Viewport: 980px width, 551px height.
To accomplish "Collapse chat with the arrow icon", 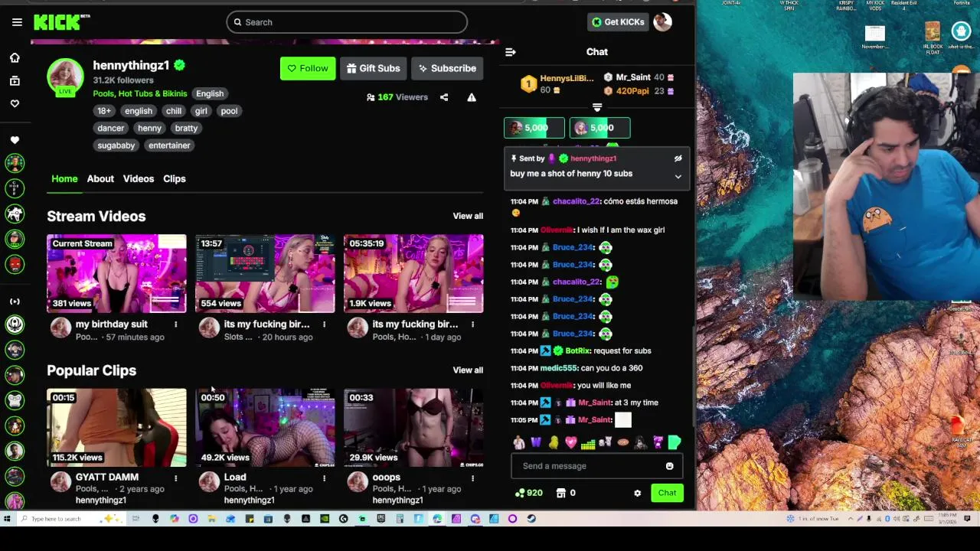I will coord(511,52).
